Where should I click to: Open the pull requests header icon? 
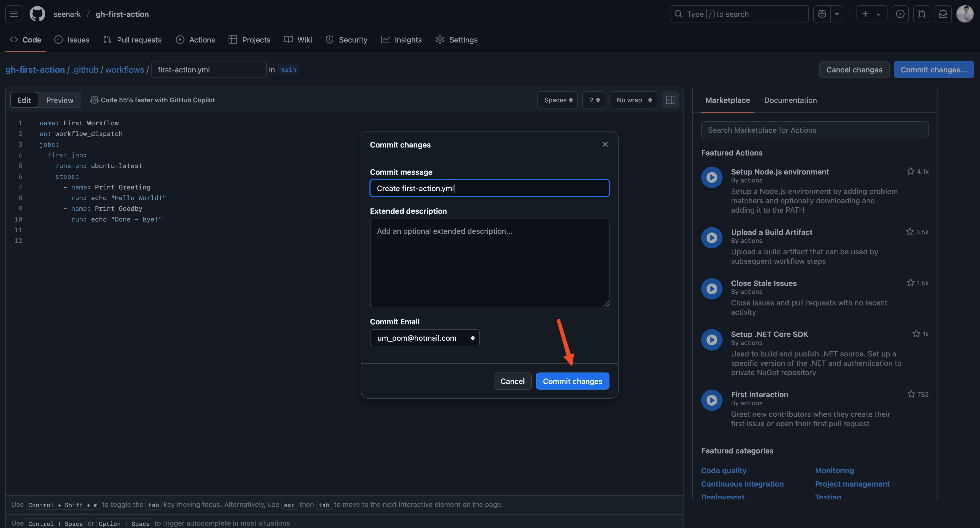(x=921, y=14)
